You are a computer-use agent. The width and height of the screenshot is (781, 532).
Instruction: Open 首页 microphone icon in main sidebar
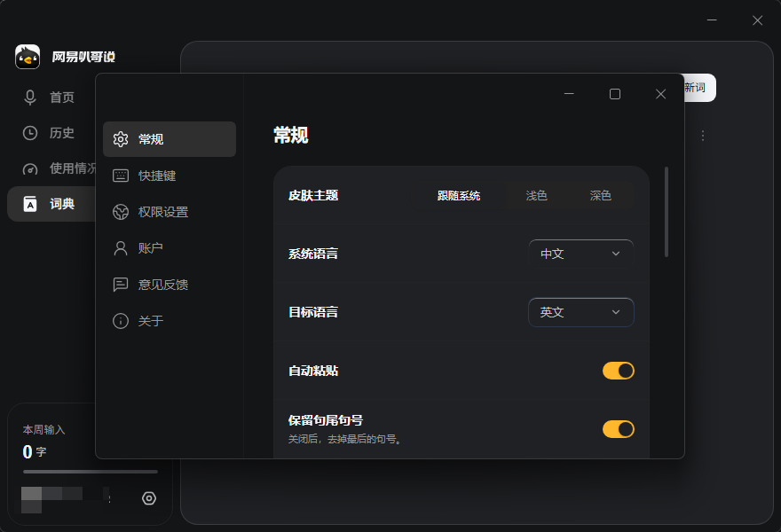coord(30,97)
